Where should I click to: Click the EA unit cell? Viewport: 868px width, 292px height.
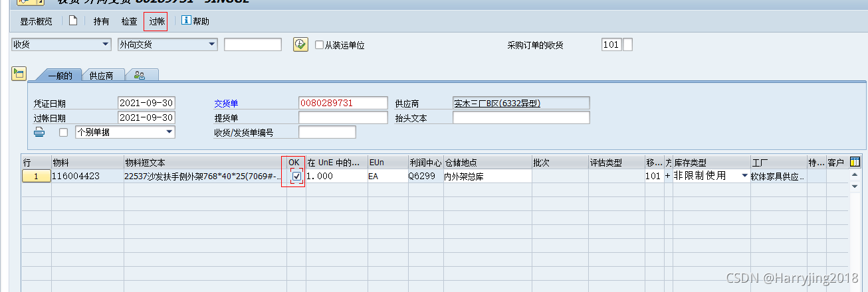[387, 176]
